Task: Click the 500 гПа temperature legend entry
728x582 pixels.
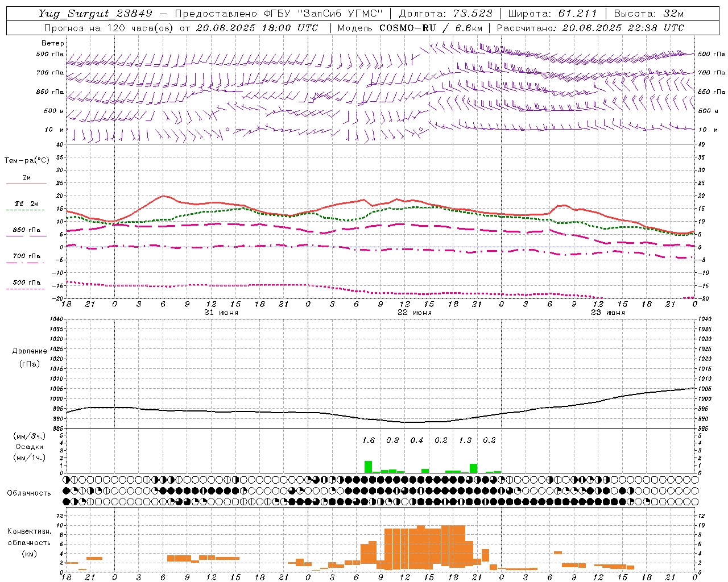Action: (27, 282)
